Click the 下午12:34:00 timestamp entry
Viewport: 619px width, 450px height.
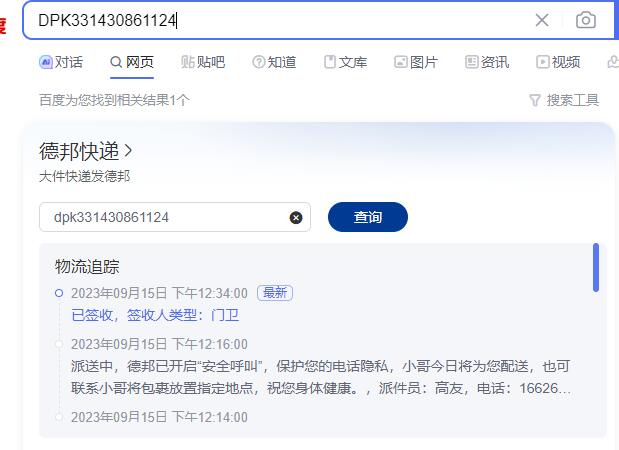159,293
